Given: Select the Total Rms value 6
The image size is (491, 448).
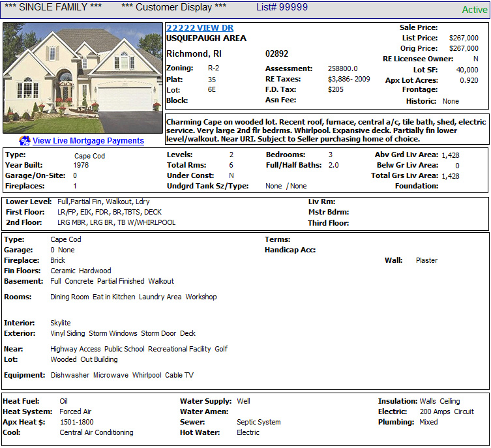Looking at the screenshot, I should pos(231,165).
